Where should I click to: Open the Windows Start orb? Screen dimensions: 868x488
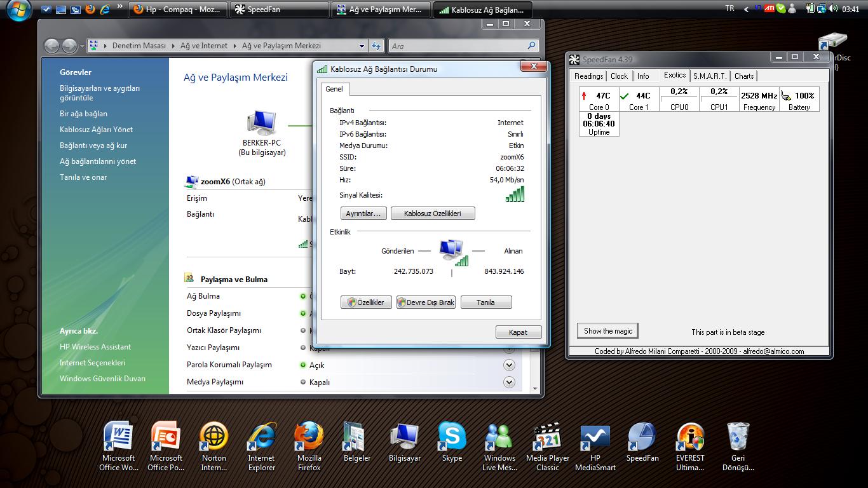(x=18, y=9)
